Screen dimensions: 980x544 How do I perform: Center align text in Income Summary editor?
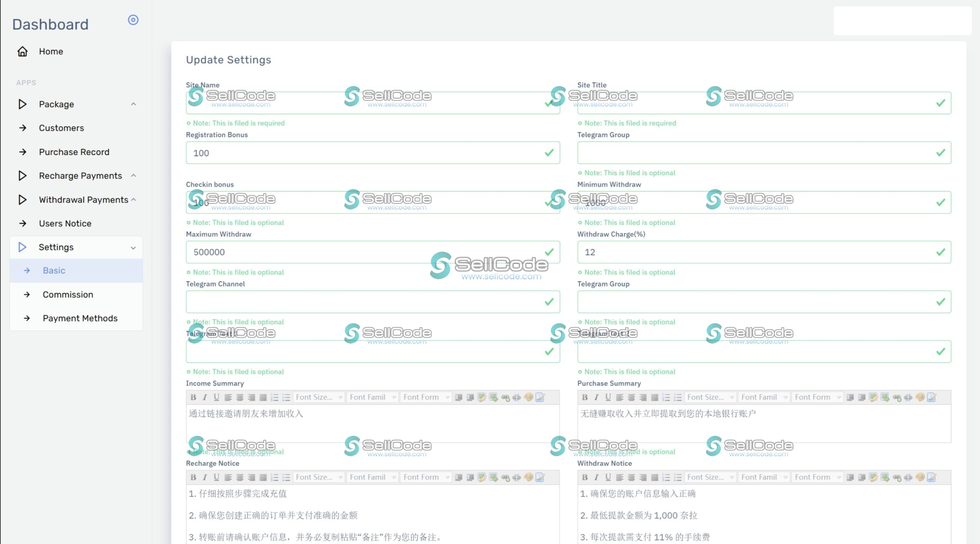[x=240, y=397]
